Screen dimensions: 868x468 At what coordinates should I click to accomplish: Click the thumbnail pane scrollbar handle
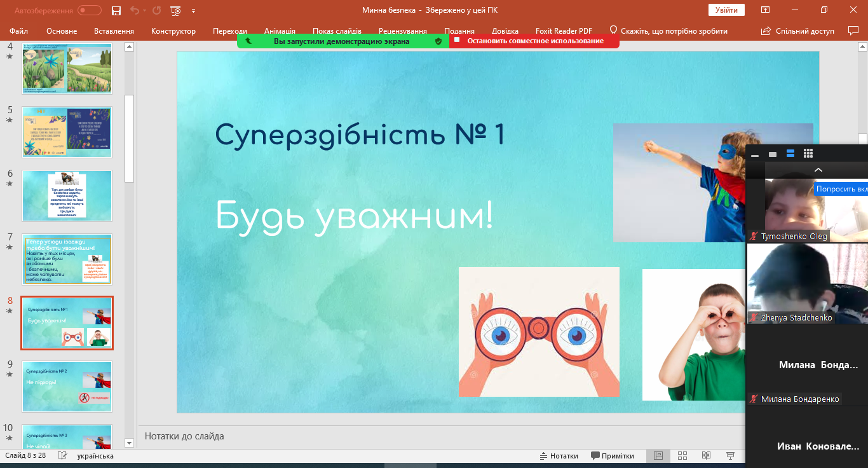(x=130, y=139)
